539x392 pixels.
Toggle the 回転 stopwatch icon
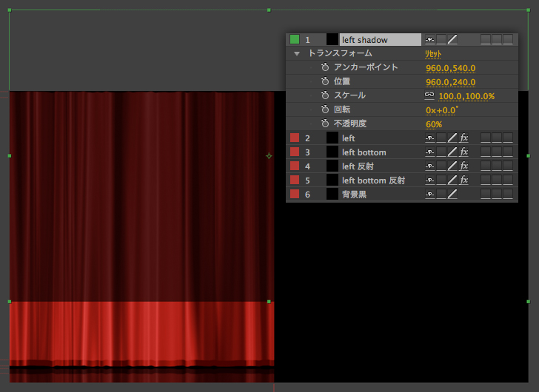(325, 109)
